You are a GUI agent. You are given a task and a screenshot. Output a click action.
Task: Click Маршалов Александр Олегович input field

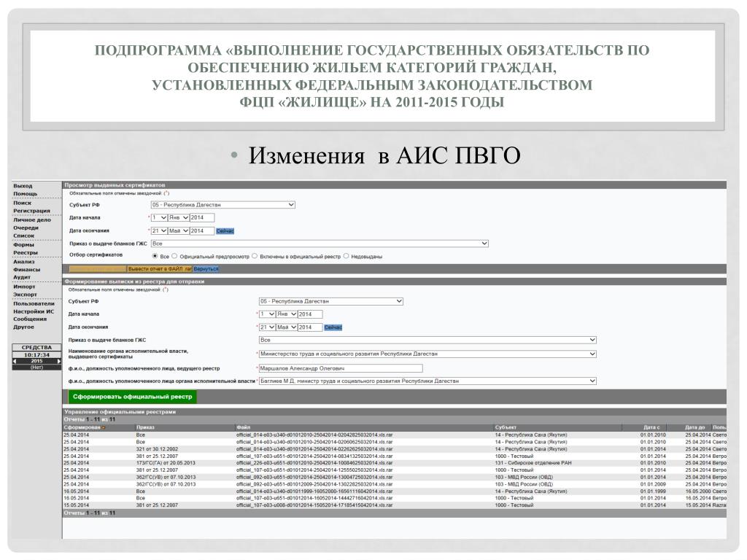click(341, 368)
